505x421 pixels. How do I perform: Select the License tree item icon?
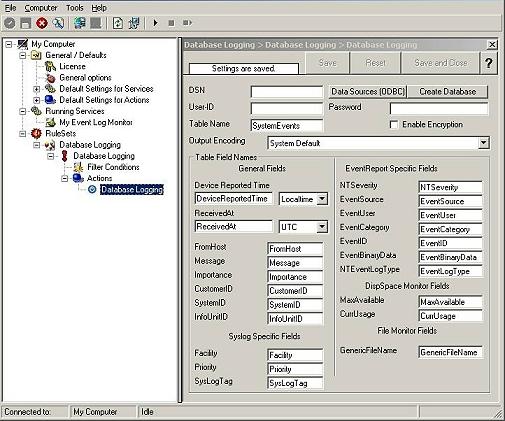[50, 67]
